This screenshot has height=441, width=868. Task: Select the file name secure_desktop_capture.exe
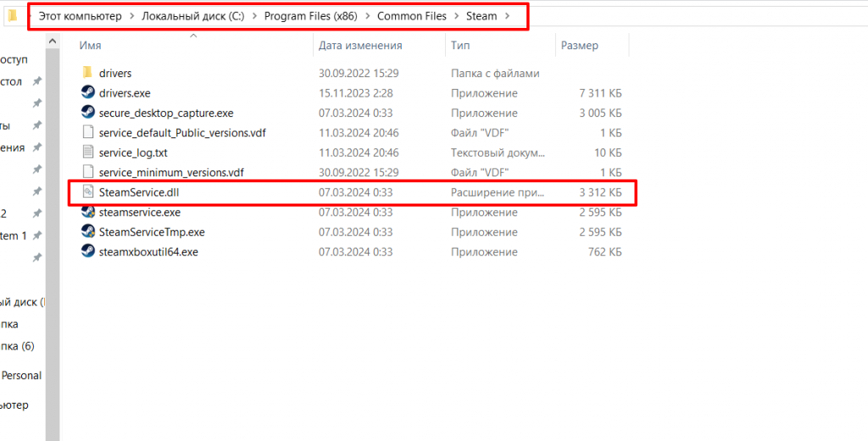pyautogui.click(x=166, y=113)
